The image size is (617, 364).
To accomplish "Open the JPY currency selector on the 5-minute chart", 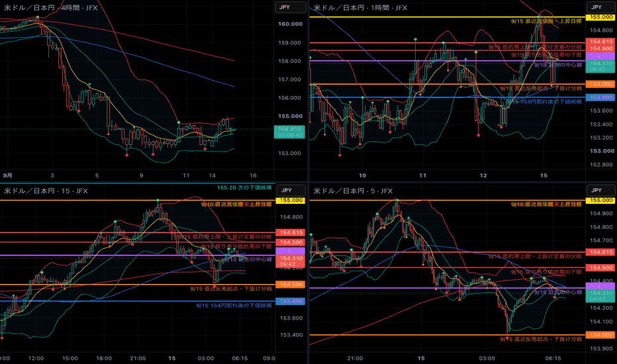I will 601,191.
